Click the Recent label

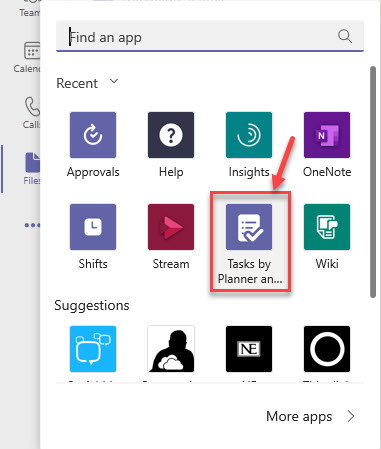point(77,83)
